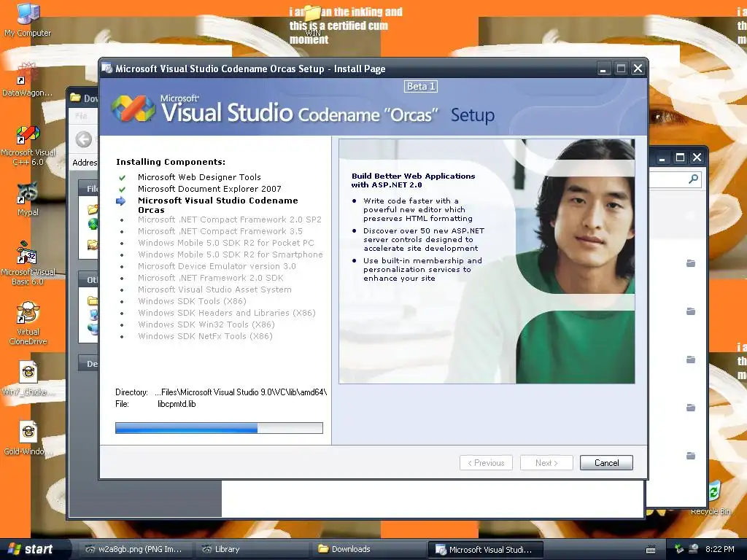Click the Next button in setup
747x560 pixels.
(546, 463)
